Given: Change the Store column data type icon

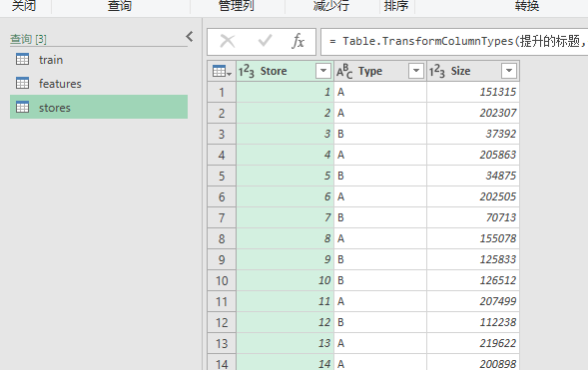Looking at the screenshot, I should coord(247,71).
